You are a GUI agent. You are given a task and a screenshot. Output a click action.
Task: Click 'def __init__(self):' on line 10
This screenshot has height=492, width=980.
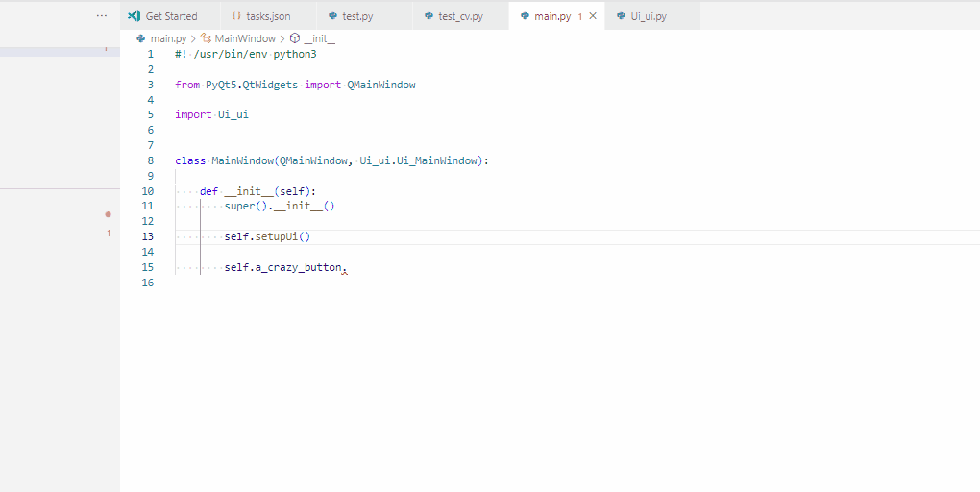click(258, 191)
